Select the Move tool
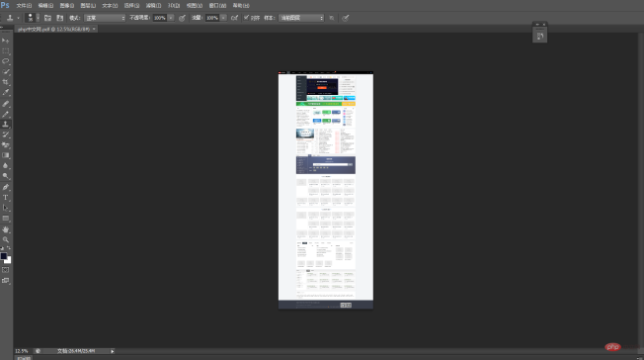This screenshot has height=360, width=644. [x=5, y=41]
